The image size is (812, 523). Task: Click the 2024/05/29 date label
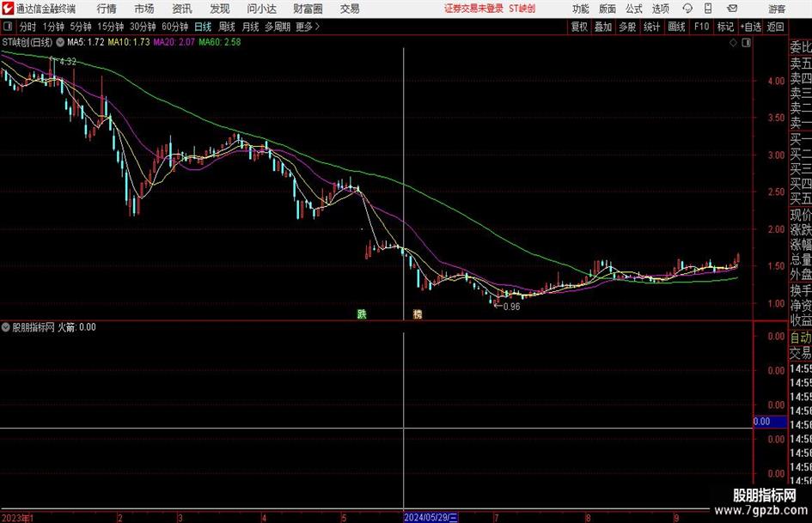[x=430, y=517]
